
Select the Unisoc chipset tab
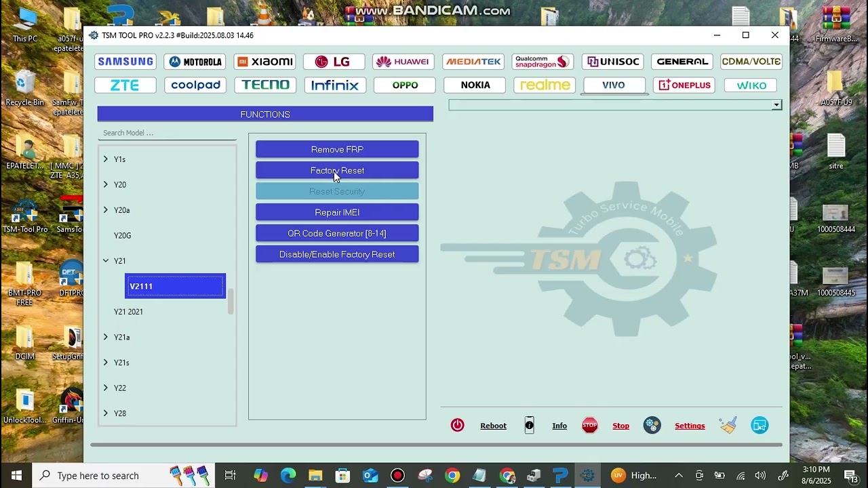(x=613, y=62)
